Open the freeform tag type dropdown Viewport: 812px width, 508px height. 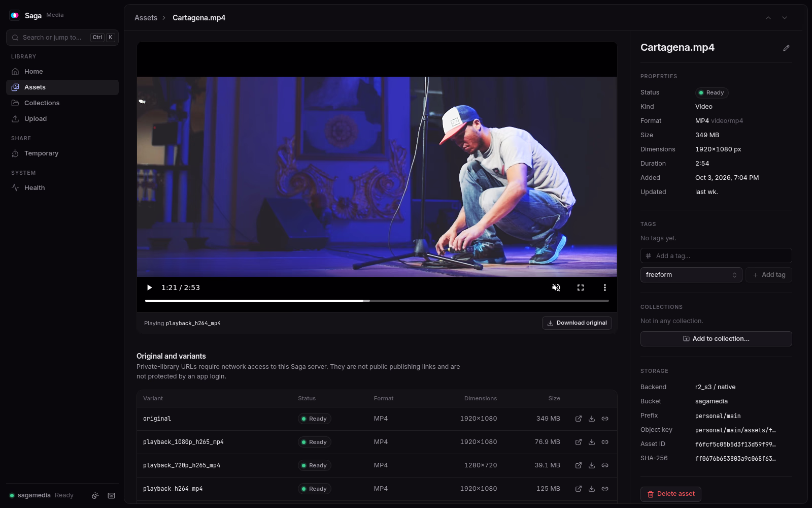click(691, 275)
